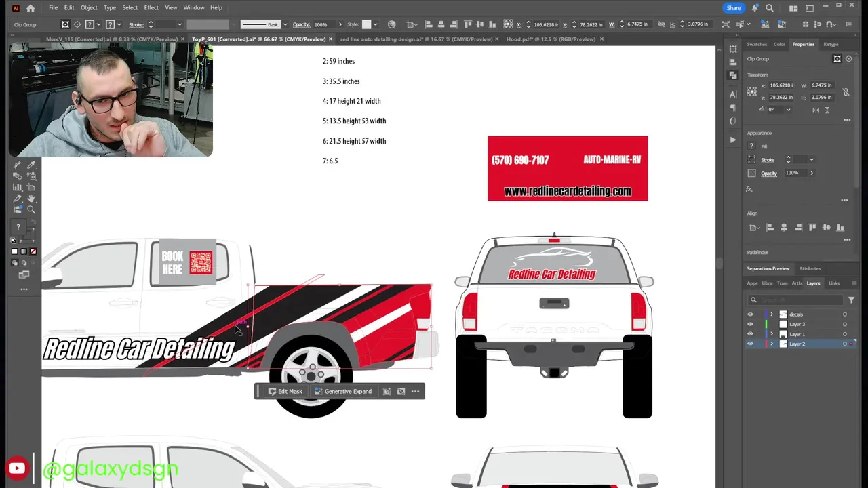
Task: Click Flip Horizontally in the Transform section
Action: pyautogui.click(x=816, y=110)
